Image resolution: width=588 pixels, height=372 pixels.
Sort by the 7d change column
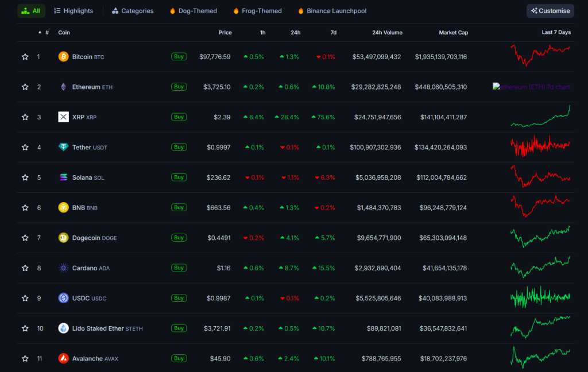click(x=334, y=33)
